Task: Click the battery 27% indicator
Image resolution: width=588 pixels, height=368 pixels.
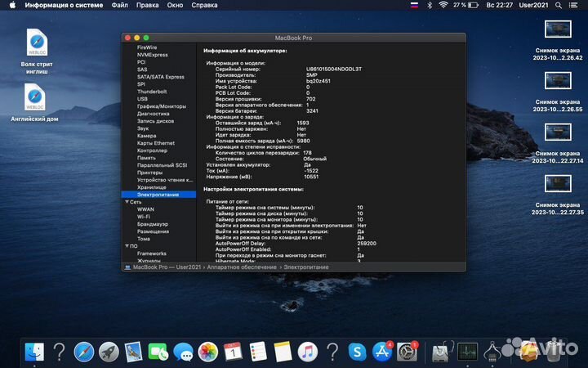Action: tap(465, 5)
